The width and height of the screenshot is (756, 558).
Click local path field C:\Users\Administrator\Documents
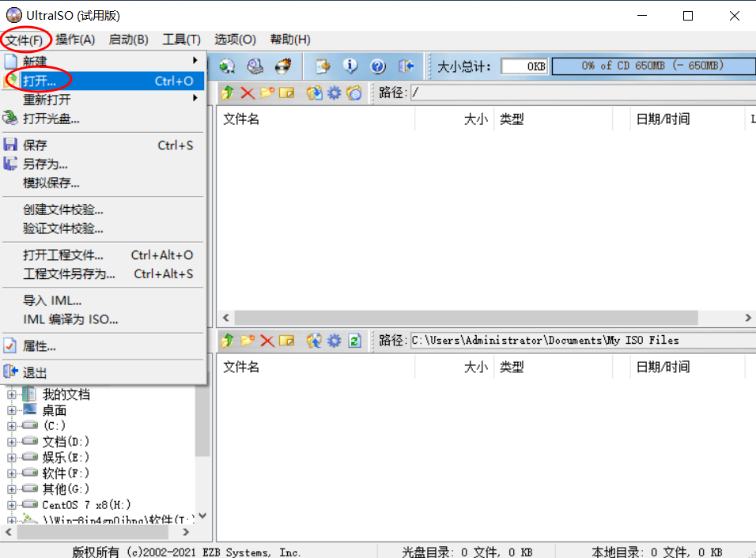pos(584,341)
